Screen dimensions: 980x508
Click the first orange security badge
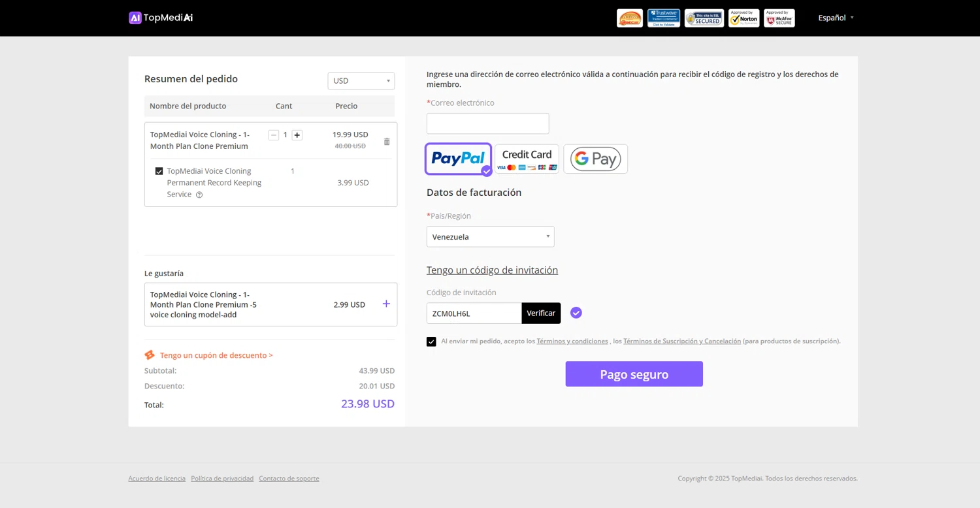tap(630, 18)
